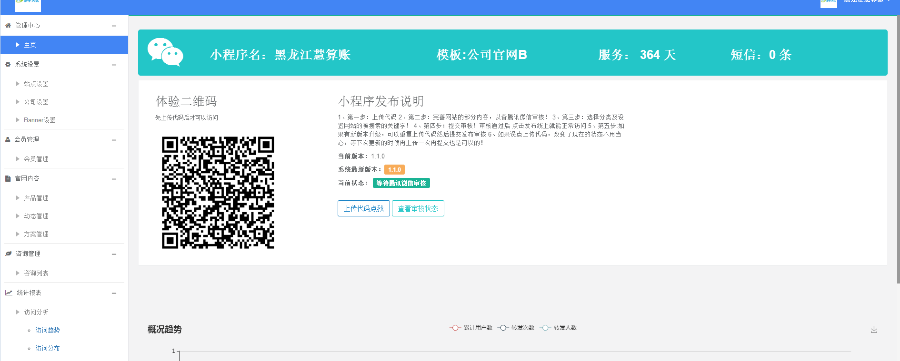Collapse the 统计报表 section using its minus

coord(114,293)
